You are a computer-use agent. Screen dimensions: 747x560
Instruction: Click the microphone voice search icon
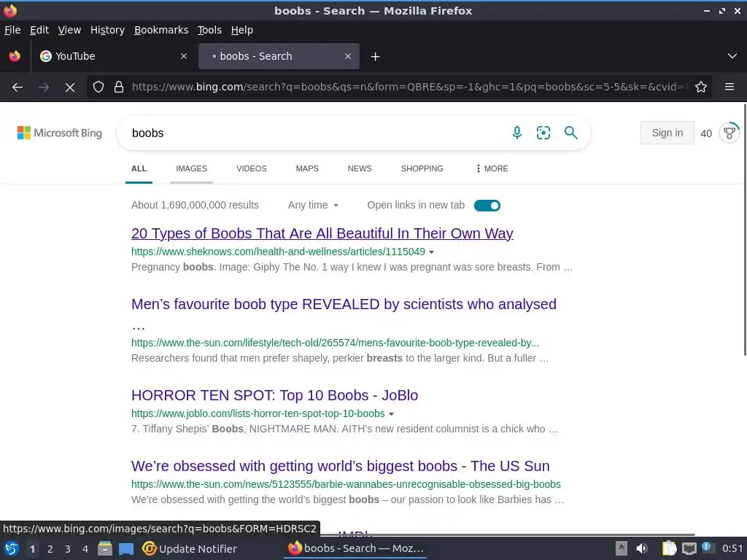coord(517,133)
